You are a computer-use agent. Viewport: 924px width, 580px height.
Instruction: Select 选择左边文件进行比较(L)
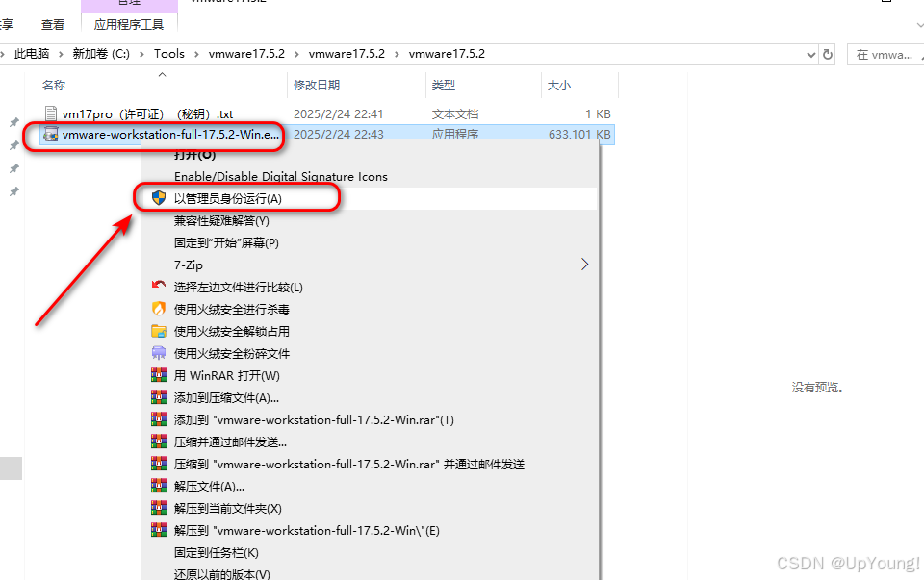pyautogui.click(x=238, y=287)
